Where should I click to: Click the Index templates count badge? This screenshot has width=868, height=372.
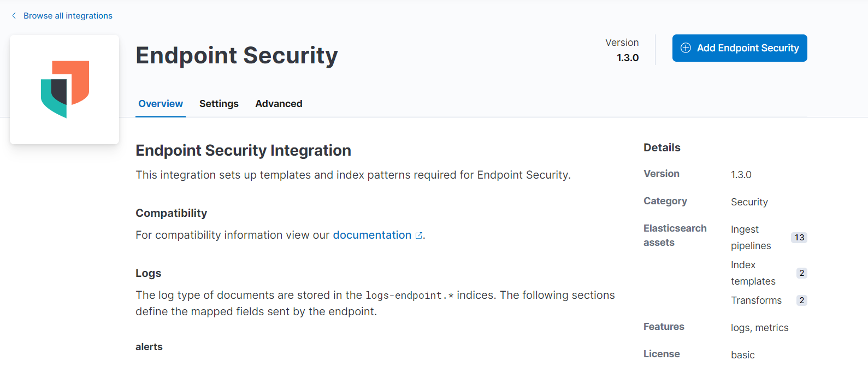(801, 273)
